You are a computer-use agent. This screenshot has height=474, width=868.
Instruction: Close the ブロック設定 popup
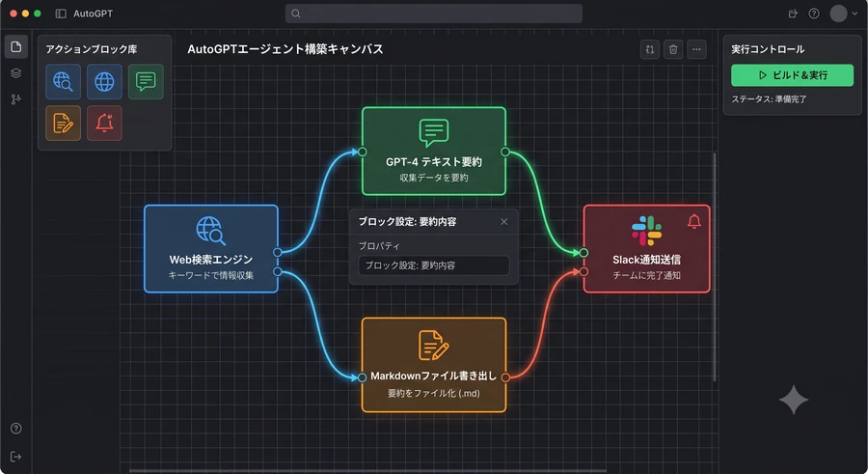point(503,222)
